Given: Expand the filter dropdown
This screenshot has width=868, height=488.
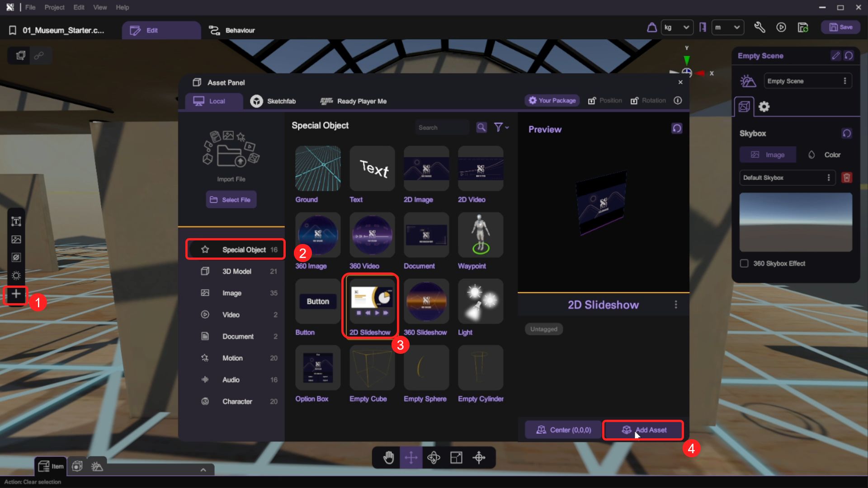Looking at the screenshot, I should (501, 127).
